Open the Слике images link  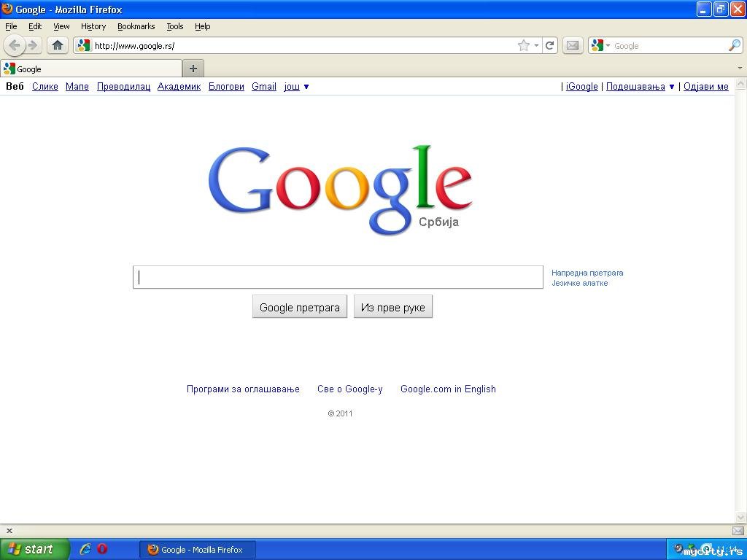point(44,86)
